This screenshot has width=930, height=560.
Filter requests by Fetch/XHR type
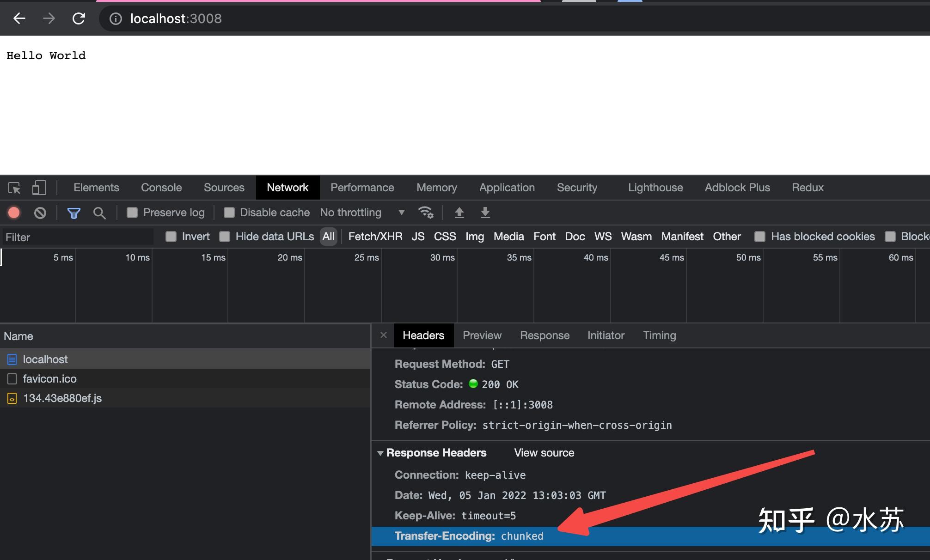tap(375, 237)
